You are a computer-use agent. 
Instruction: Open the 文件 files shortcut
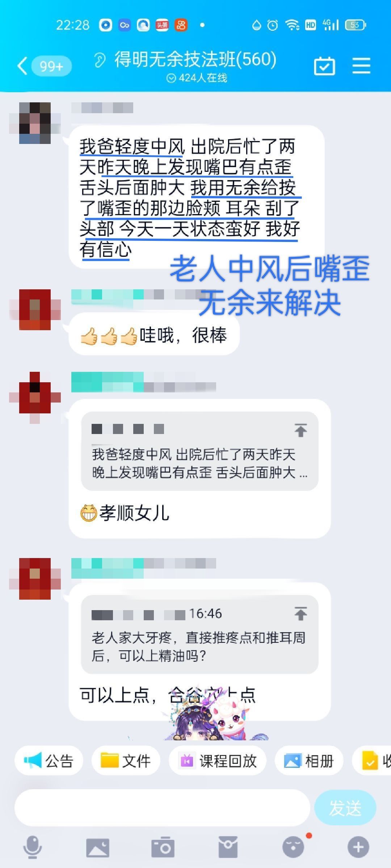[126, 761]
